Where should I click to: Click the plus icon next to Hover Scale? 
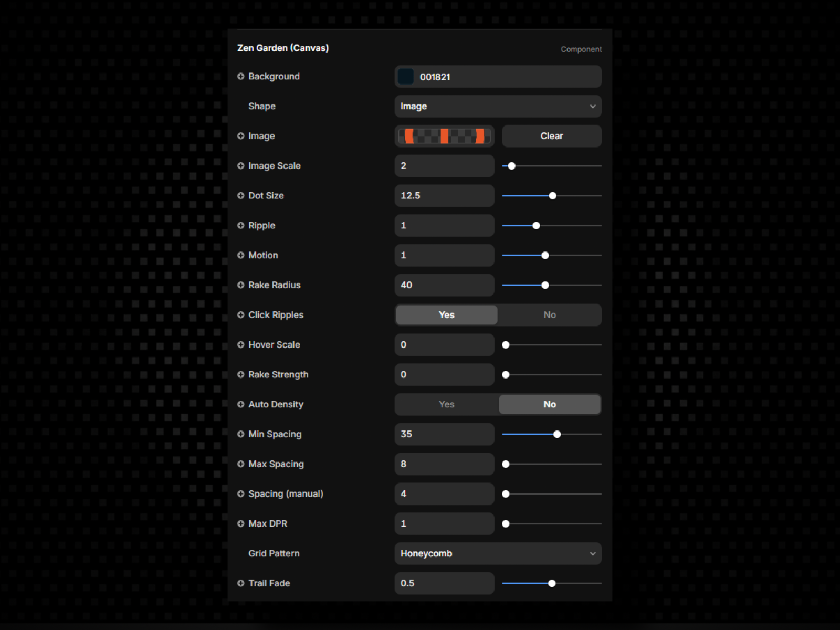240,345
